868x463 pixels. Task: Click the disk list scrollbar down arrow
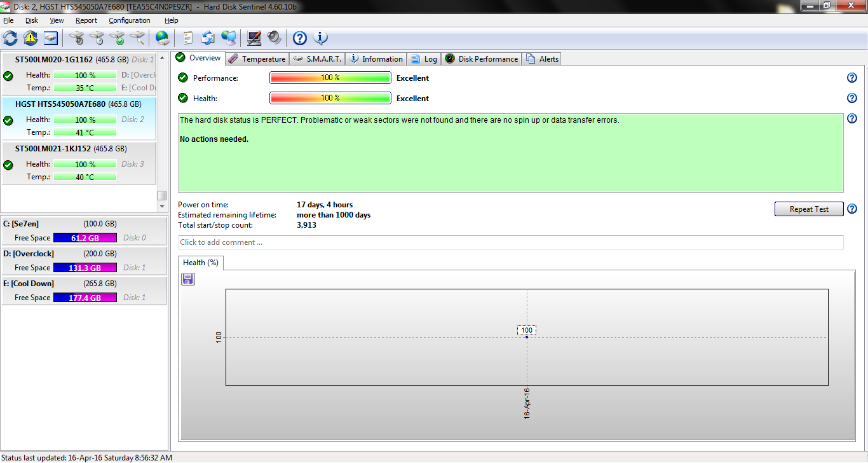(x=162, y=207)
